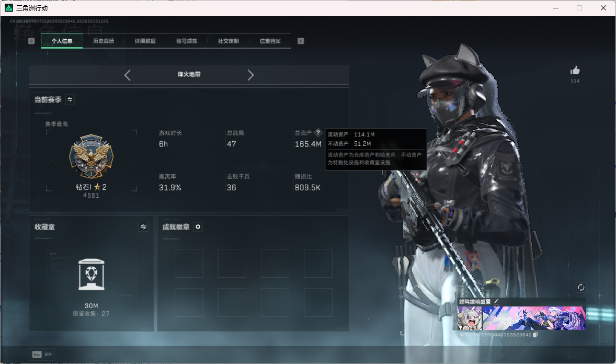Open the 收藏室 display case icon
Viewport: 616px width, 364px height.
[92, 275]
